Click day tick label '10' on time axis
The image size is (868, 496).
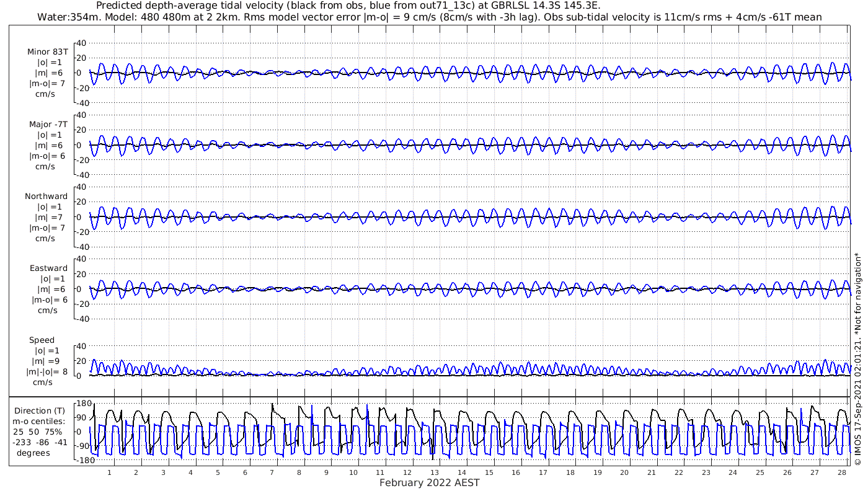[x=353, y=472]
